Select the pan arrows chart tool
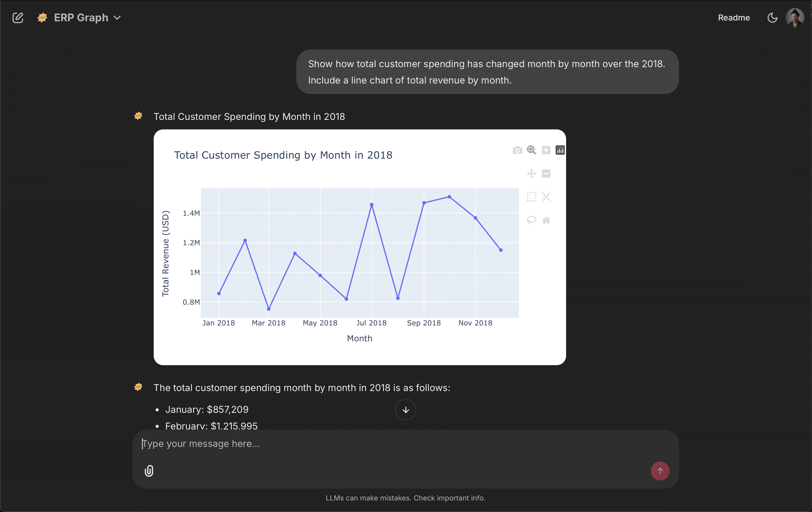 [x=532, y=174]
